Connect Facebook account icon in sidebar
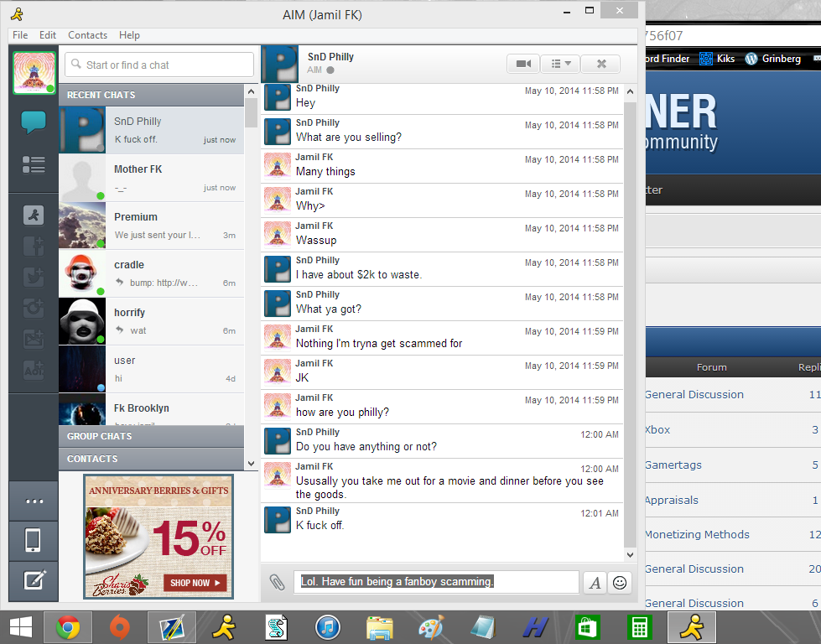This screenshot has width=821, height=644. point(34,246)
